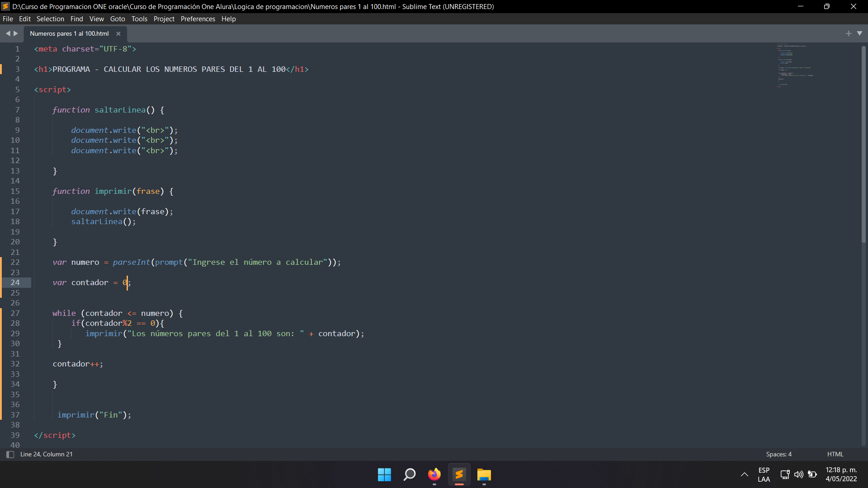Open the Windows Start menu
This screenshot has width=868, height=488.
tap(384, 474)
